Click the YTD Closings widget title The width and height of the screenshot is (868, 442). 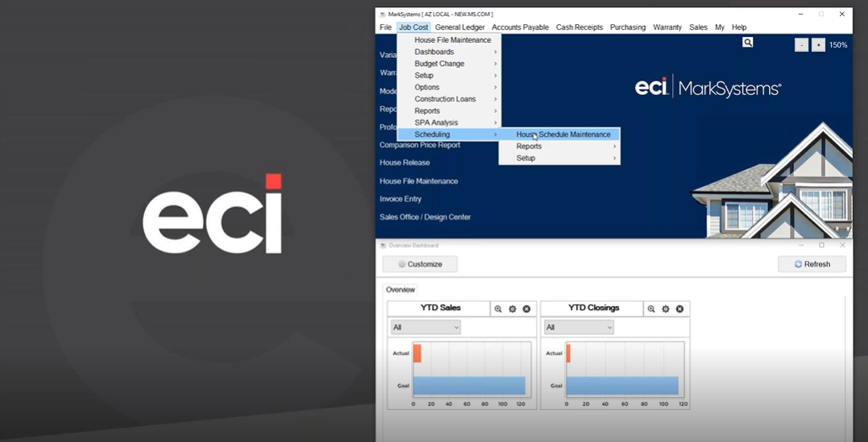coord(594,308)
